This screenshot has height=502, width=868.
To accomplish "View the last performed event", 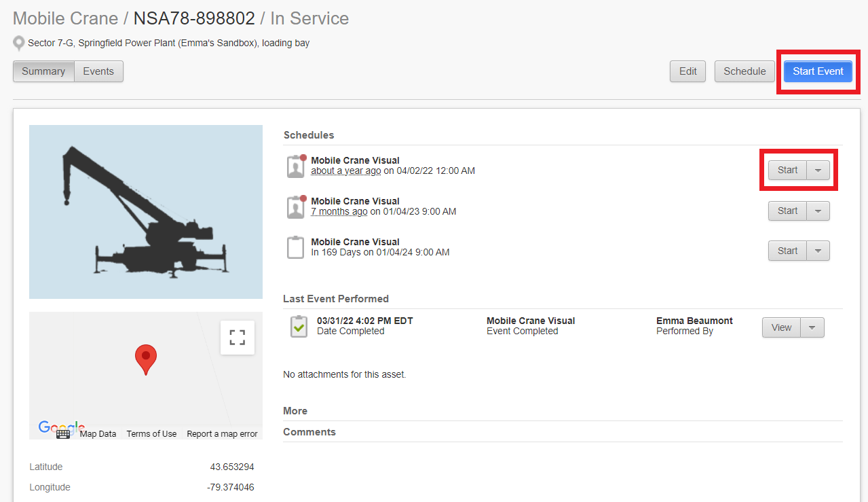I will click(781, 327).
